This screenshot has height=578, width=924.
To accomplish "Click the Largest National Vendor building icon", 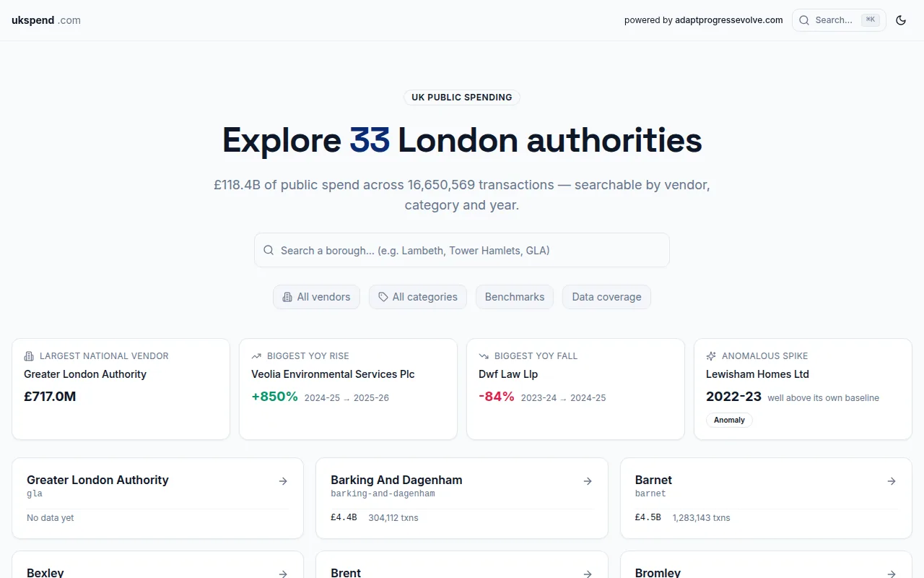I will 29,356.
